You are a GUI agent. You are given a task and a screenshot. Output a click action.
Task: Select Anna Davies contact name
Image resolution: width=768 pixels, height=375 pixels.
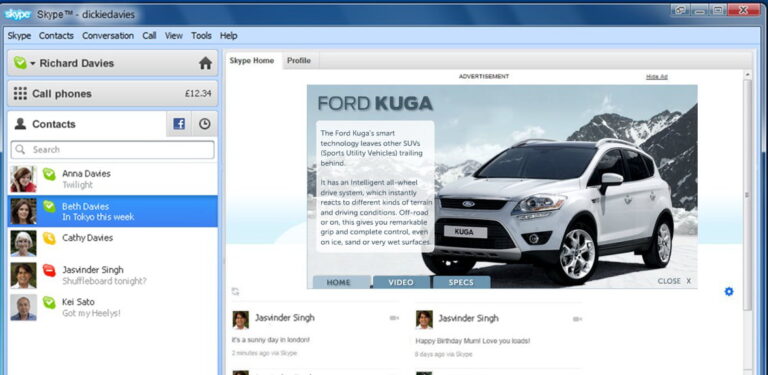pos(86,173)
